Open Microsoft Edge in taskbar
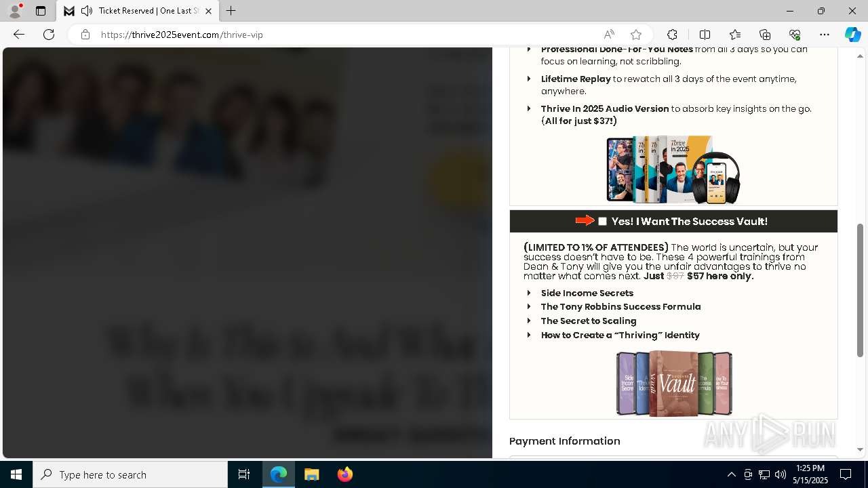The width and height of the screenshot is (868, 488). pos(279,474)
